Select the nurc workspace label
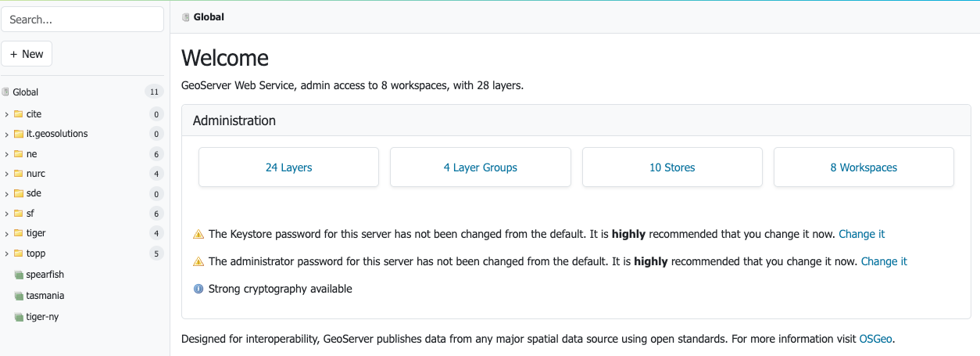The image size is (980, 356). click(x=36, y=174)
